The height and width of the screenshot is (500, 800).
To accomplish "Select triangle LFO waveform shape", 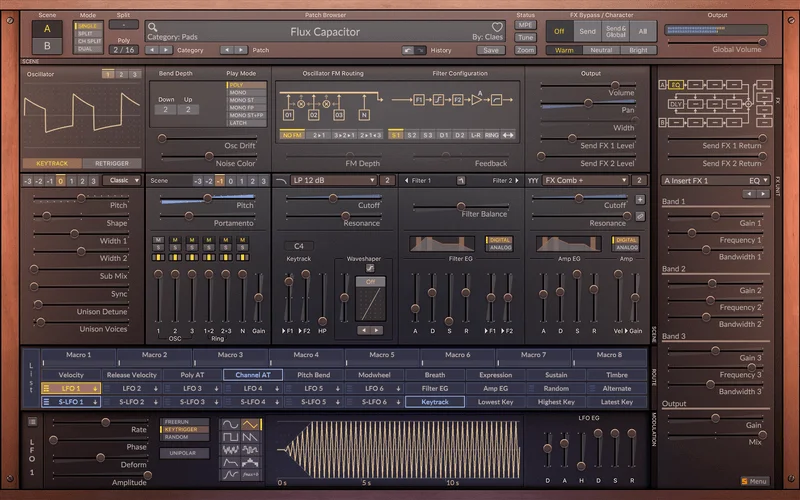I will tap(251, 424).
